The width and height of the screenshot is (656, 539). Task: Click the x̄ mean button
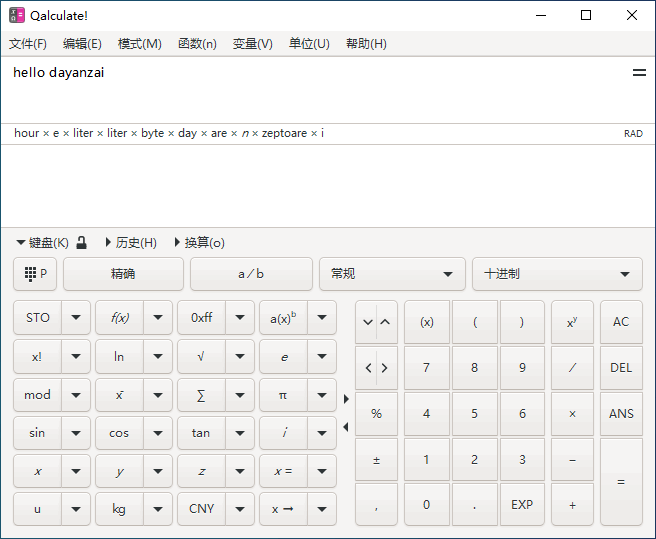120,395
